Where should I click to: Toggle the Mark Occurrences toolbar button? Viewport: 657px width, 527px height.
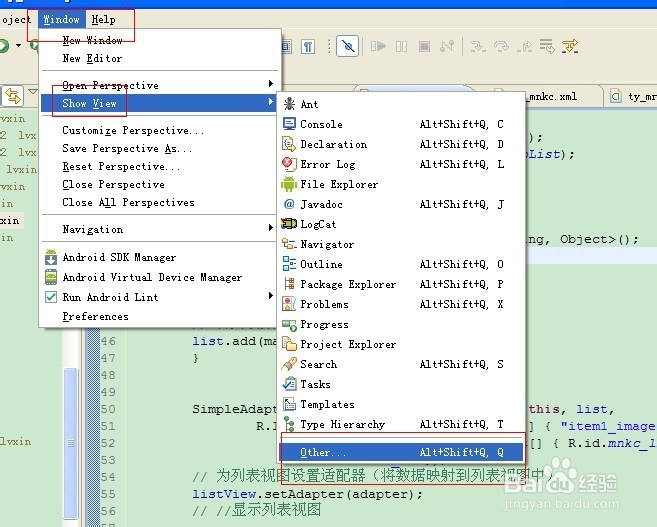(347, 46)
